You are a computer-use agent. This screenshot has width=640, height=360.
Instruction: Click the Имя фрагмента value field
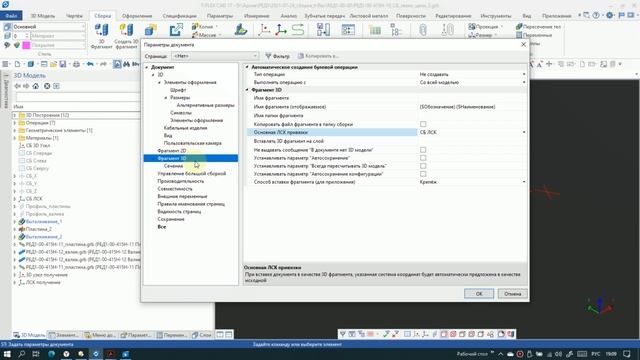click(x=472, y=98)
